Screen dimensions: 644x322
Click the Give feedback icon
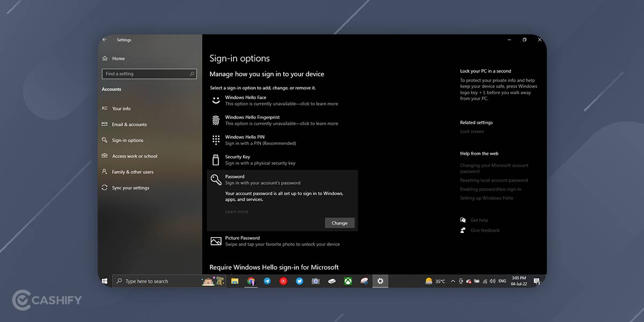[x=463, y=230]
